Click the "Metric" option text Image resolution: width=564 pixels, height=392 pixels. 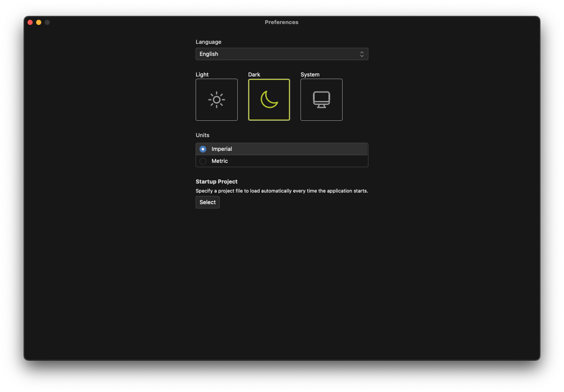coord(220,161)
